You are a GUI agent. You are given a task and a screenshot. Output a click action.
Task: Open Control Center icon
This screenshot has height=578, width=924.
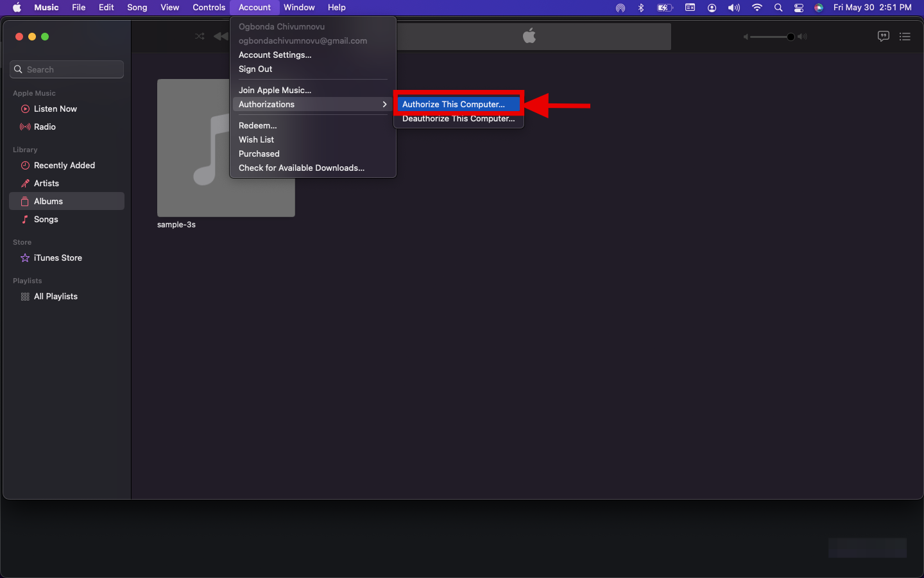[x=799, y=8]
